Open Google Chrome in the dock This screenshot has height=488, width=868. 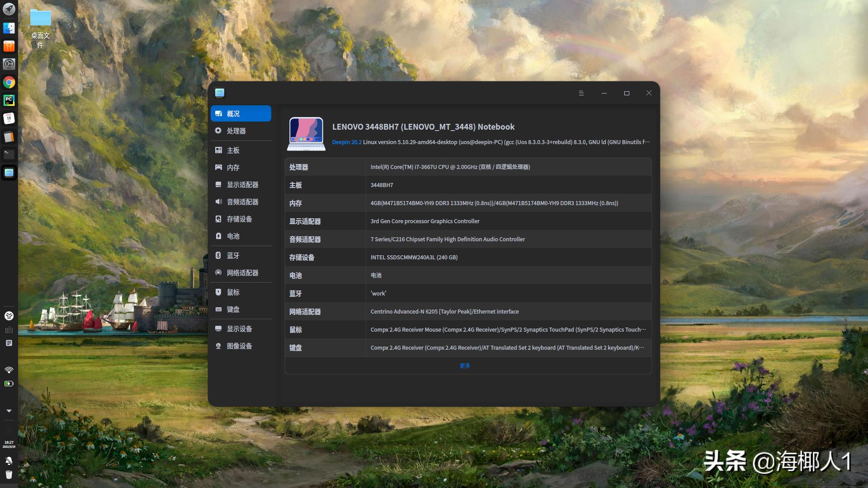click(9, 83)
